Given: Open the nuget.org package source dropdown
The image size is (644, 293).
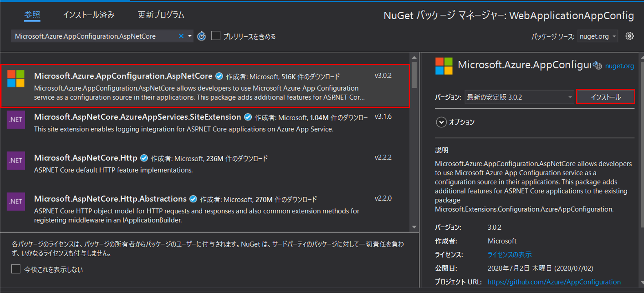Looking at the screenshot, I should click(x=598, y=36).
